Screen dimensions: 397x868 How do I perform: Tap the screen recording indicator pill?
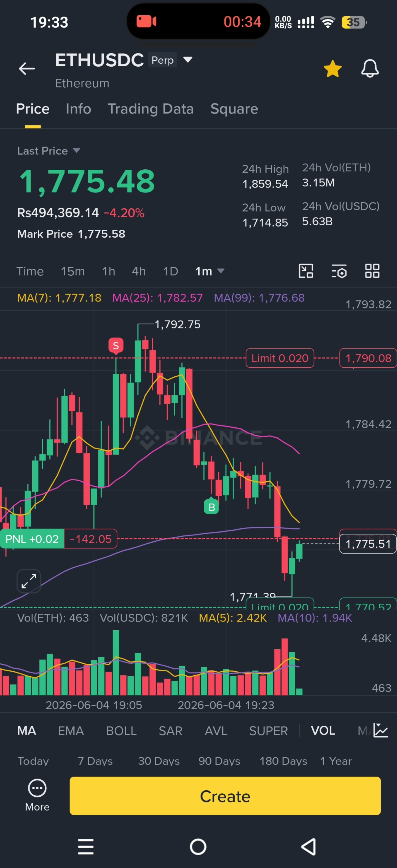(198, 21)
